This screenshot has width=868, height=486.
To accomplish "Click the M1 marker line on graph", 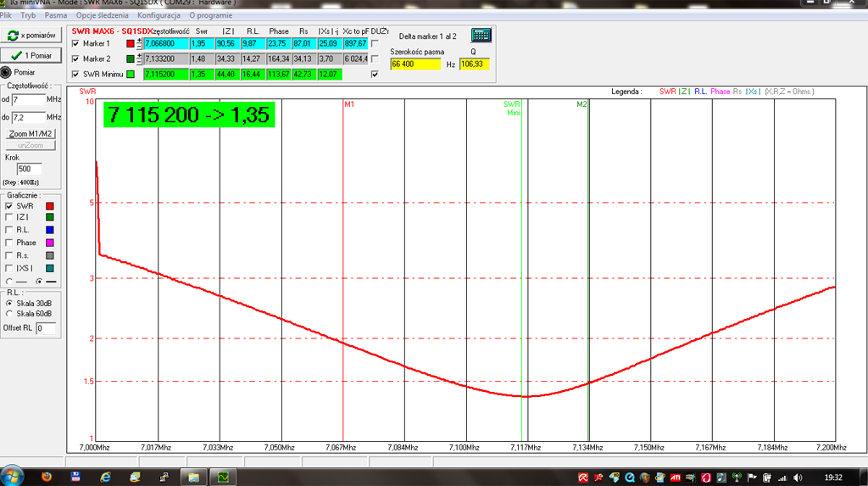I will point(343,271).
